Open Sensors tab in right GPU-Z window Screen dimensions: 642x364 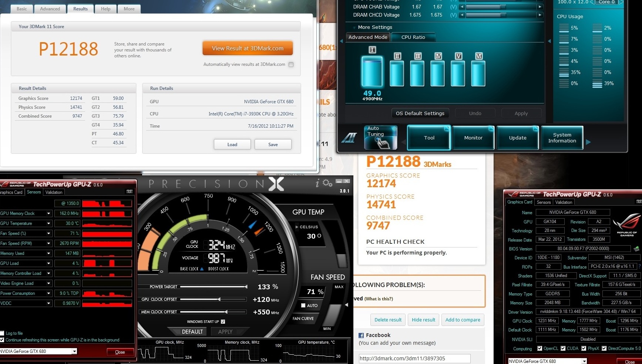point(544,202)
